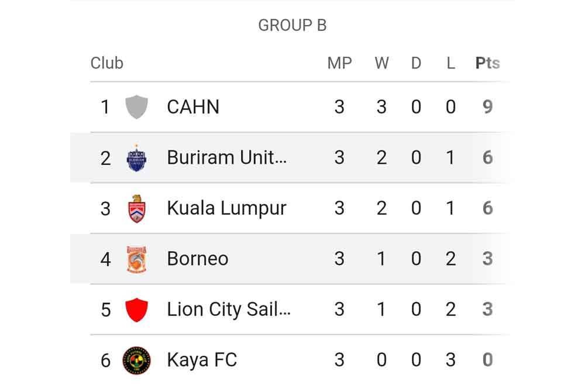Click the D column header

pos(416,63)
